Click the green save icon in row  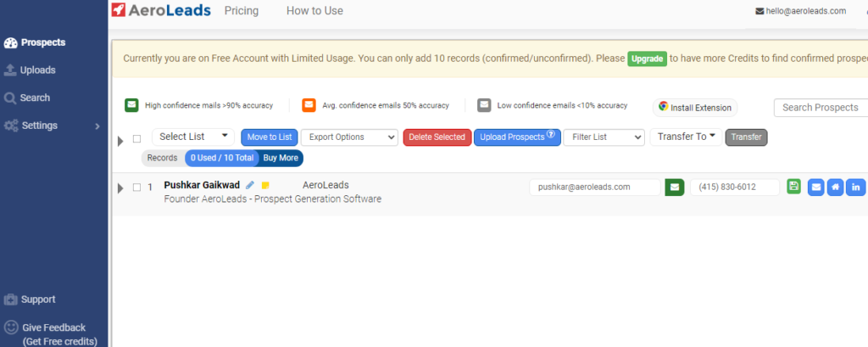point(793,187)
